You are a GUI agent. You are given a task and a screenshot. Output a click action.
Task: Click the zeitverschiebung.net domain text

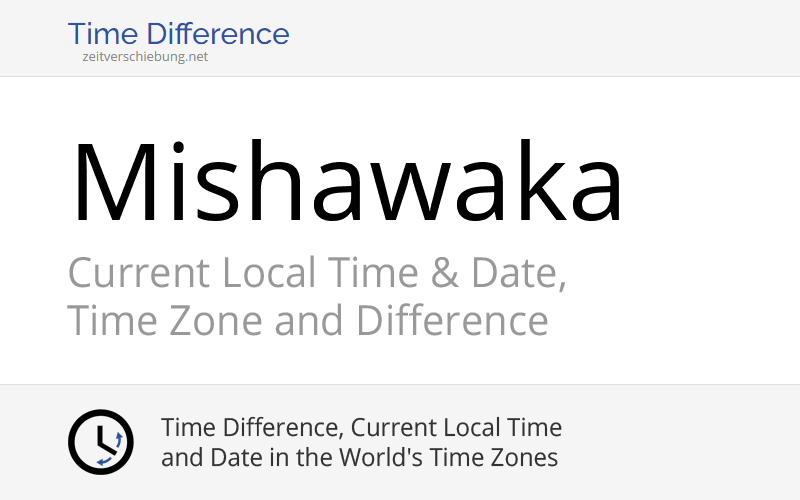pos(145,57)
